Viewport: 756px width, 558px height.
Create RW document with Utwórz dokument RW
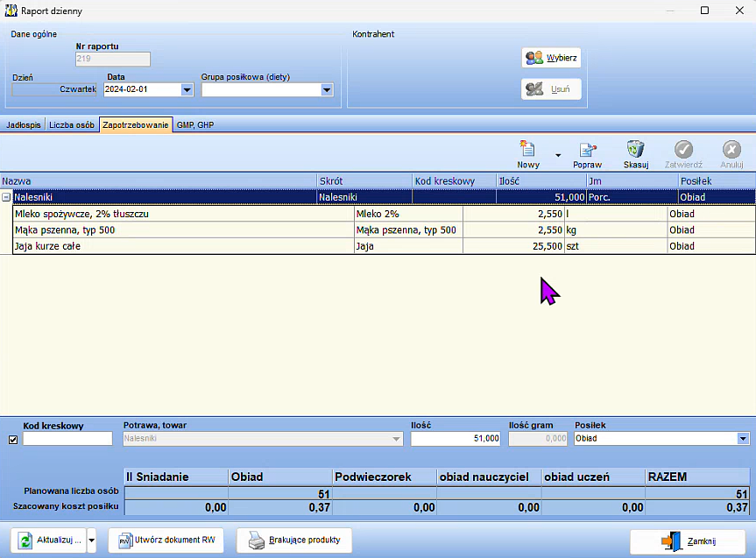tap(166, 540)
